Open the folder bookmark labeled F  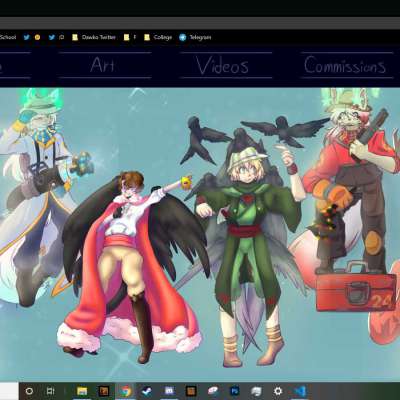pos(130,37)
